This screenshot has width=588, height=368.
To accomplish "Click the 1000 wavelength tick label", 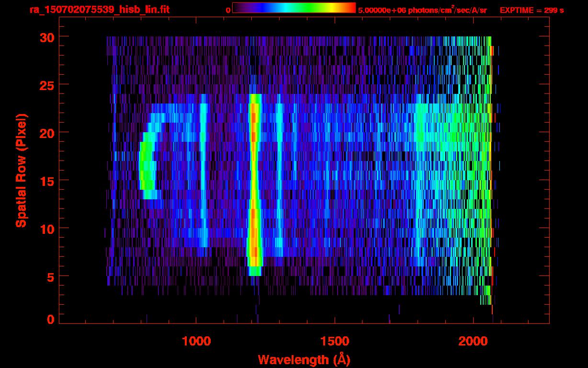I will point(196,341).
